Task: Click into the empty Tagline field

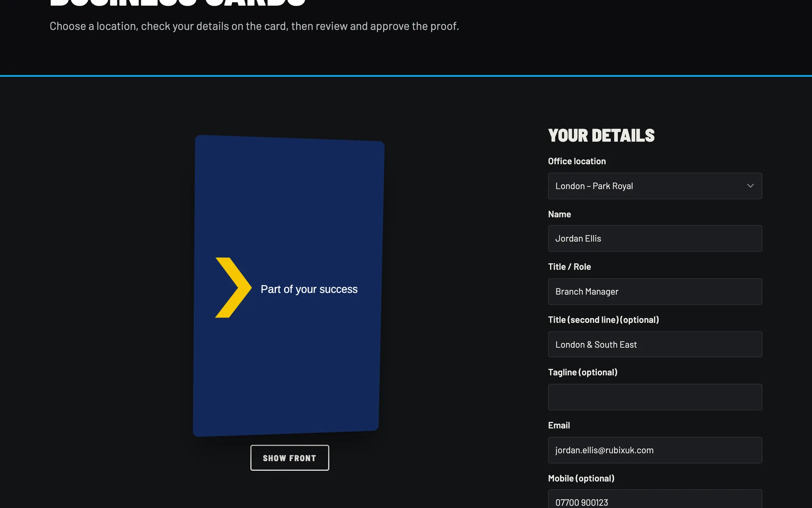Action: pyautogui.click(x=655, y=397)
